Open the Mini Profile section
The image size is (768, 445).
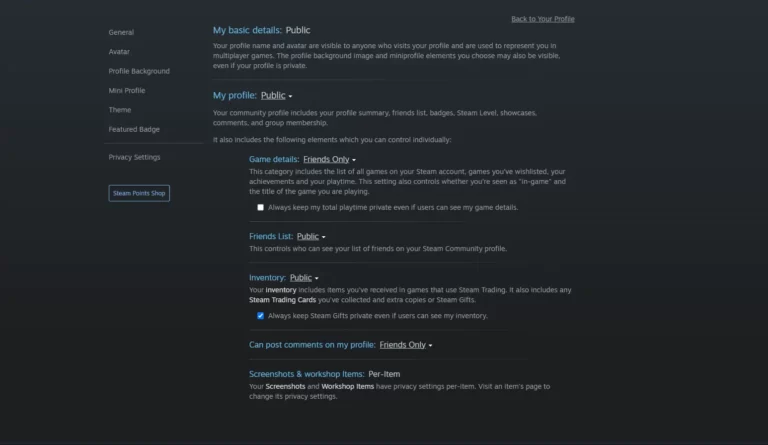click(127, 91)
